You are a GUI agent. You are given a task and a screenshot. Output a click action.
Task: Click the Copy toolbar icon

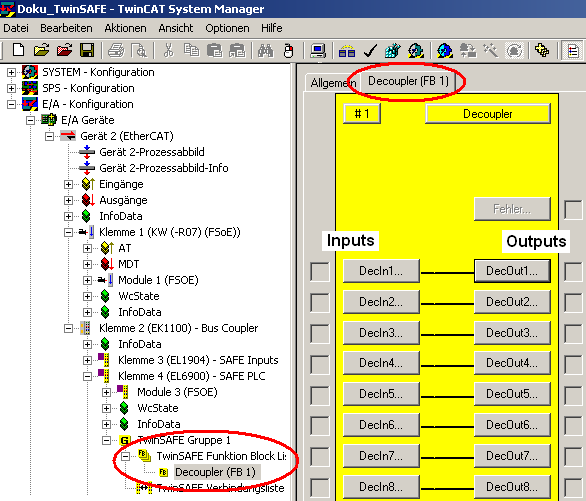pyautogui.click(x=191, y=50)
